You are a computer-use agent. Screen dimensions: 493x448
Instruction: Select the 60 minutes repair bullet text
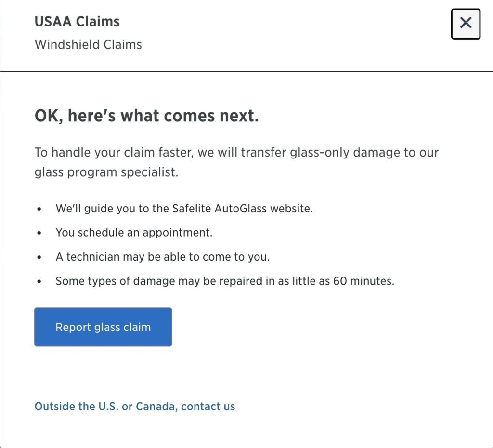click(x=225, y=280)
